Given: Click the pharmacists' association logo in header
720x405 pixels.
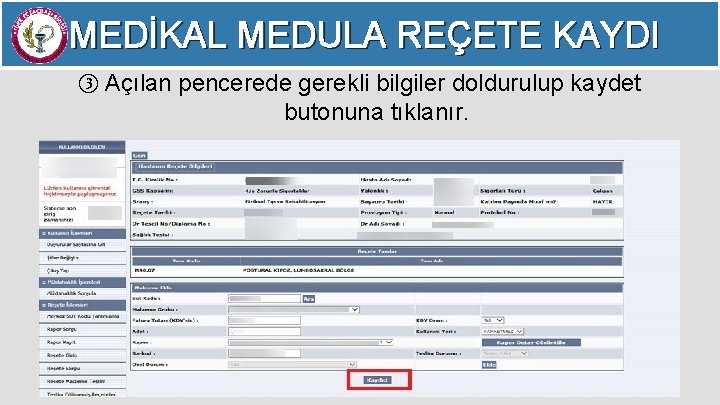Looking at the screenshot, I should point(39,35).
